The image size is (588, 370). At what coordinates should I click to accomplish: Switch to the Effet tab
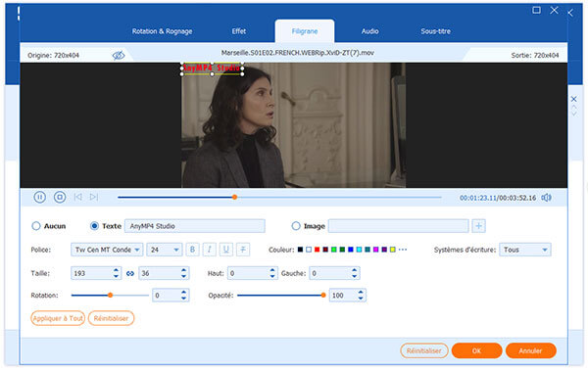239,31
